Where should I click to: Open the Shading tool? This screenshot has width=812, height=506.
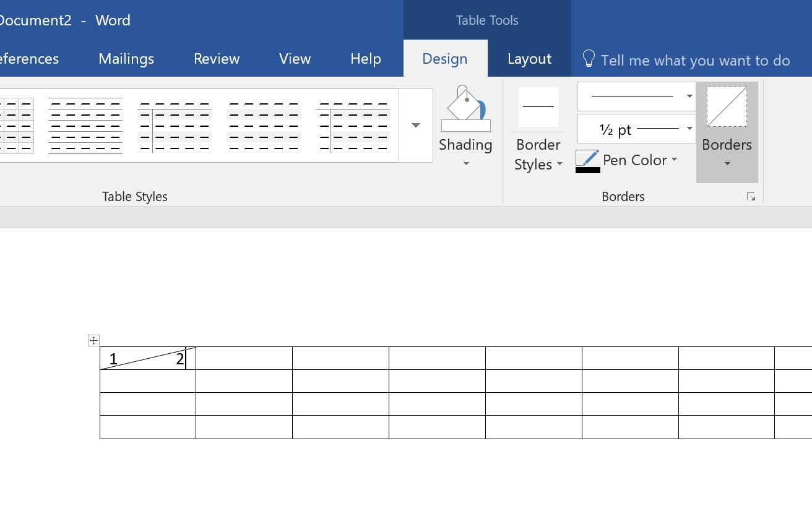(x=465, y=131)
